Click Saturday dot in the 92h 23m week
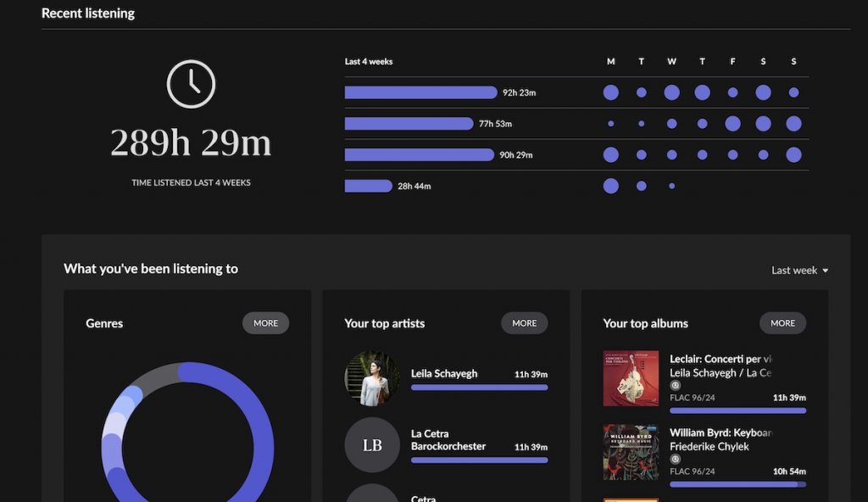The image size is (868, 502). (x=763, y=92)
